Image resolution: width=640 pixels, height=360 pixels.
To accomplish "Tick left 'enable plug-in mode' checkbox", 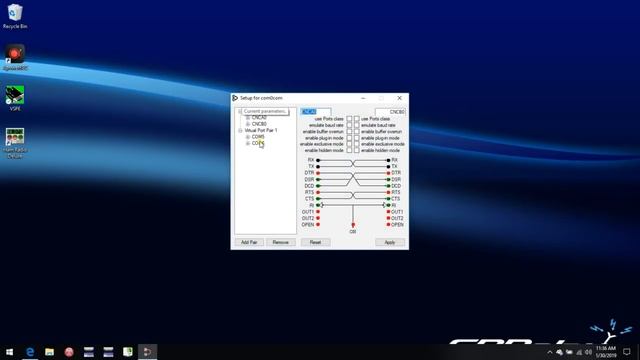I will (349, 138).
